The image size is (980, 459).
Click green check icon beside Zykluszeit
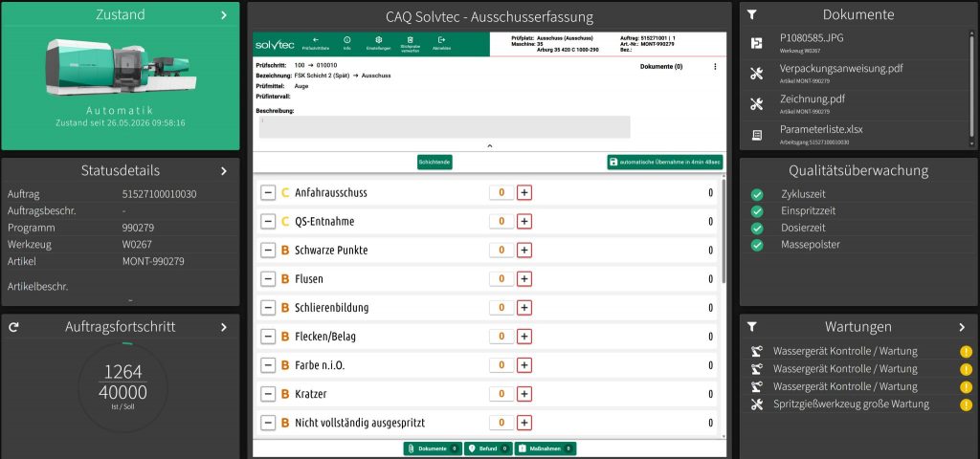[x=757, y=194]
